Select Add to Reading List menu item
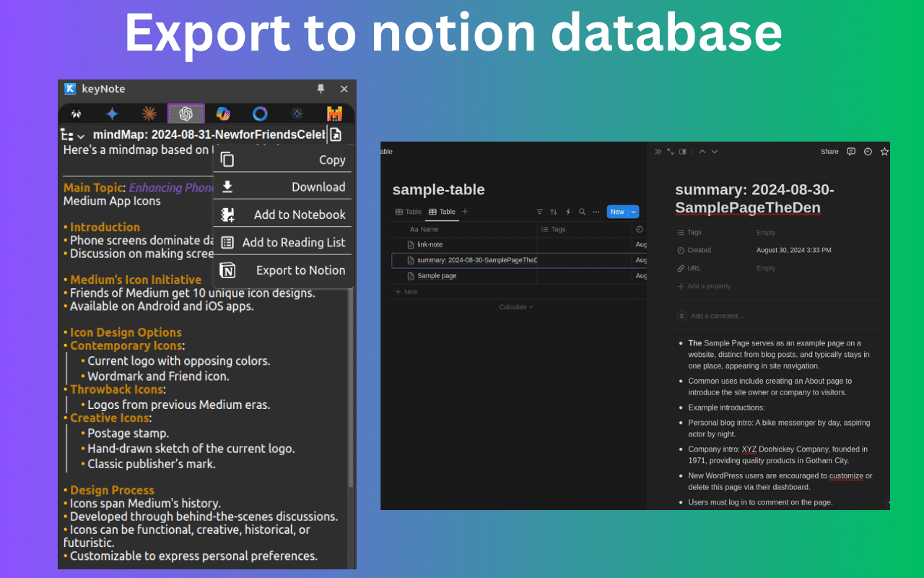 (x=283, y=243)
